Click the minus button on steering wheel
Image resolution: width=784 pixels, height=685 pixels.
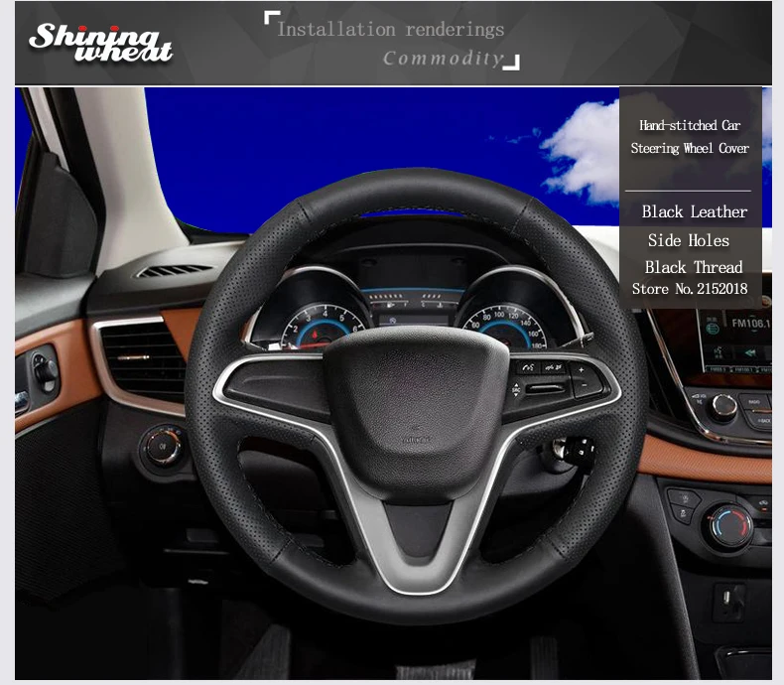pos(585,386)
